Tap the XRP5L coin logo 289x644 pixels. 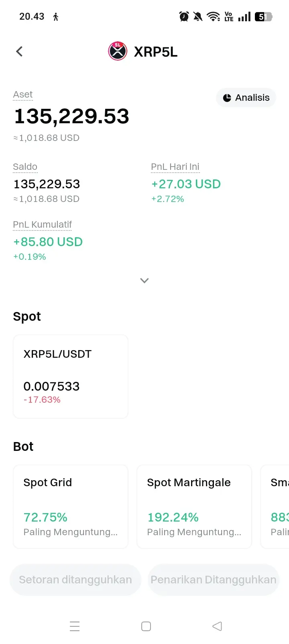click(x=118, y=51)
